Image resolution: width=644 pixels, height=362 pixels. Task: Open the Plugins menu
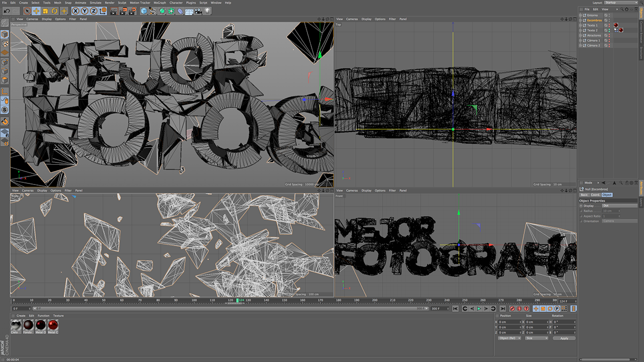coord(191,3)
